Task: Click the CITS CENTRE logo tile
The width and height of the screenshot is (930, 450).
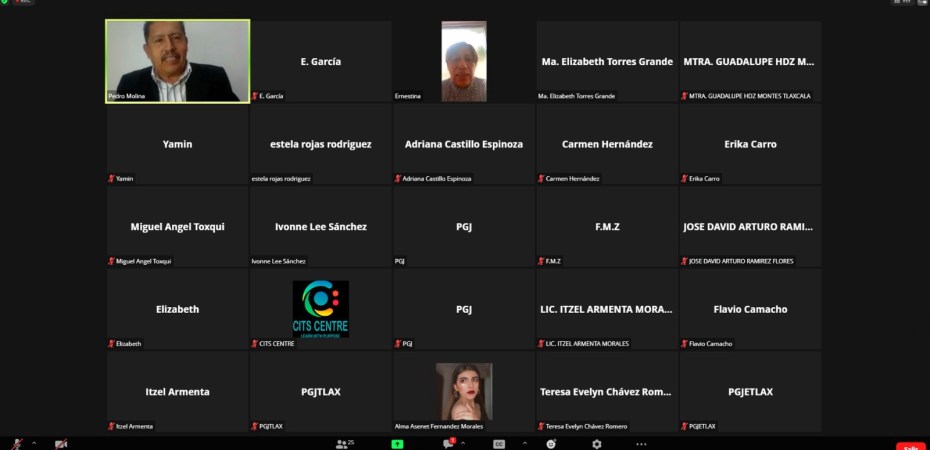Action: pos(320,308)
